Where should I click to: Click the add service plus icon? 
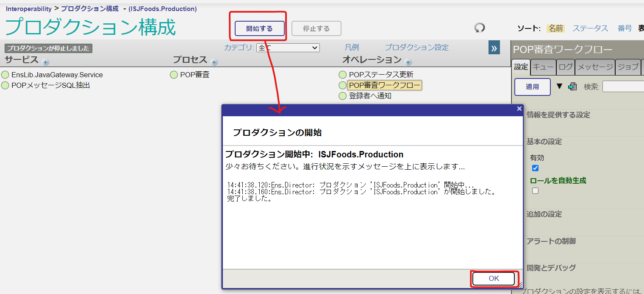(x=46, y=62)
